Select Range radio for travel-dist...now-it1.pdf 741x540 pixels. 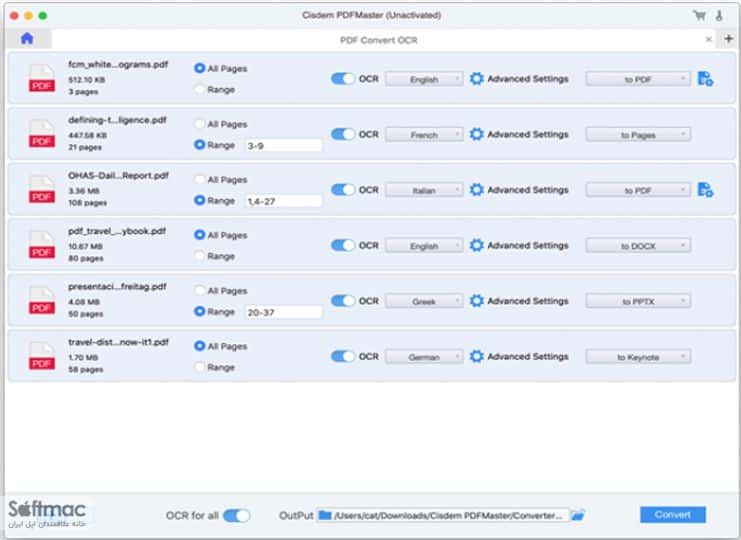200,367
